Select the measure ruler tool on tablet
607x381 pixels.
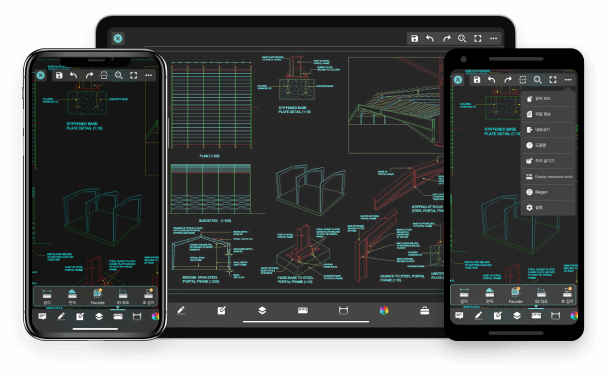303,310
